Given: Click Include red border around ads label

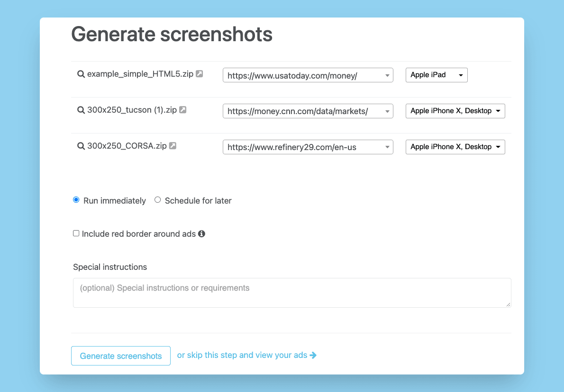Looking at the screenshot, I should point(139,234).
